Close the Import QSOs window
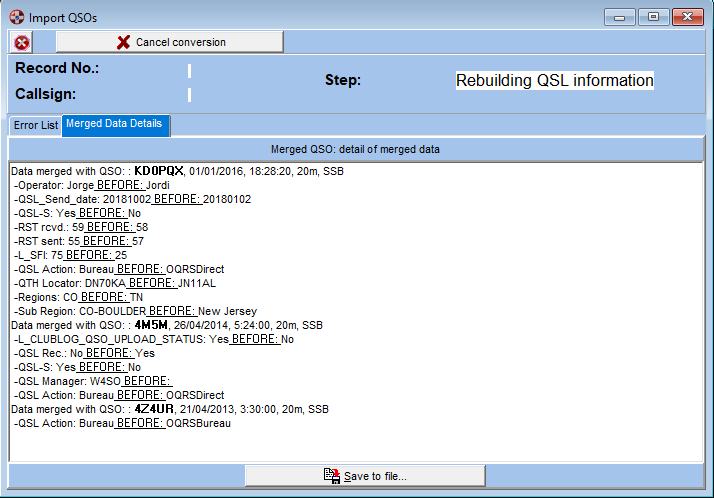The height and width of the screenshot is (498, 714). coord(686,17)
